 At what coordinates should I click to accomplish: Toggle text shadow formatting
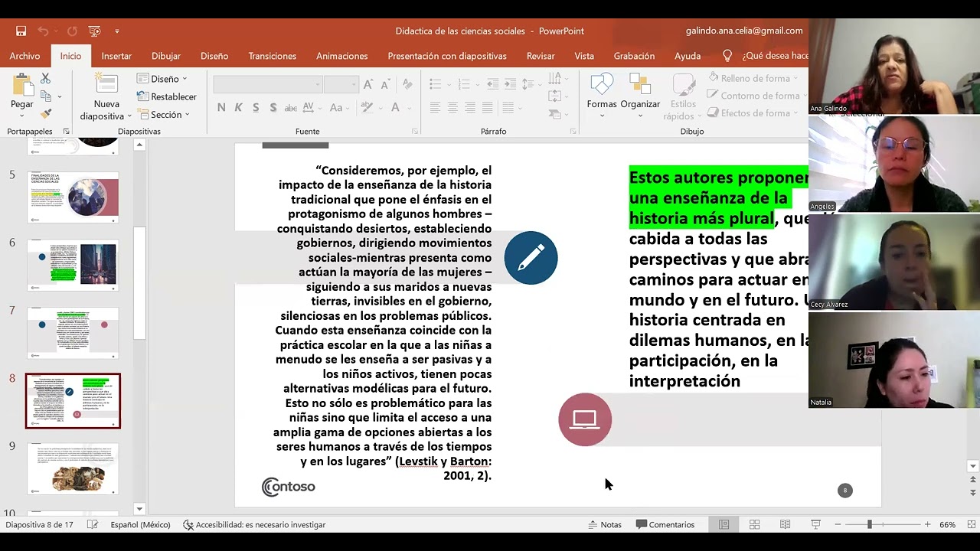click(272, 108)
